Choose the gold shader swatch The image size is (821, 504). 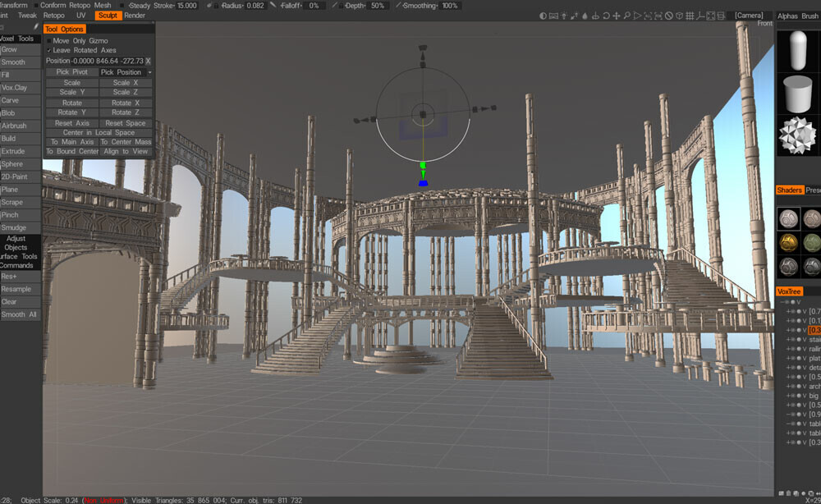[788, 243]
